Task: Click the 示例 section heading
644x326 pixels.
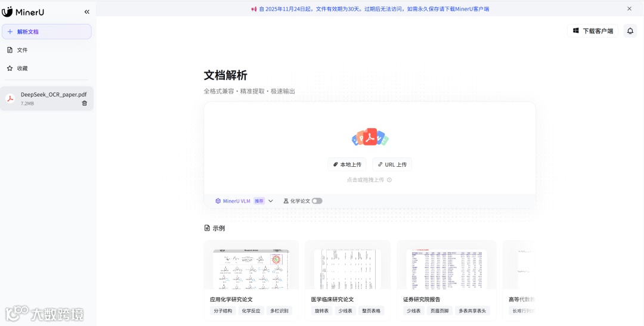Action: coord(215,228)
